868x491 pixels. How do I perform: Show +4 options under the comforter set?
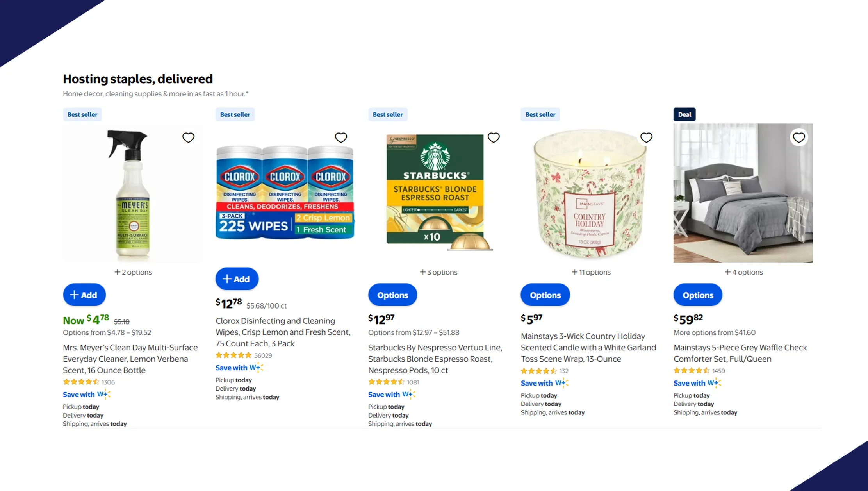[743, 272]
